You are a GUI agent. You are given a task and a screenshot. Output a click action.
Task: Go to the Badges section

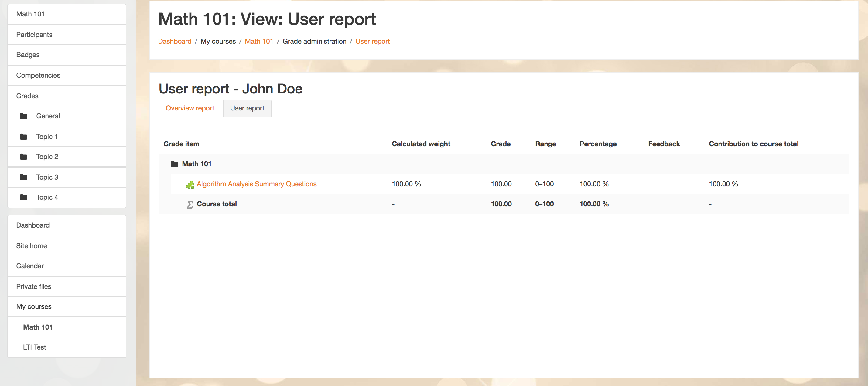tap(67, 55)
